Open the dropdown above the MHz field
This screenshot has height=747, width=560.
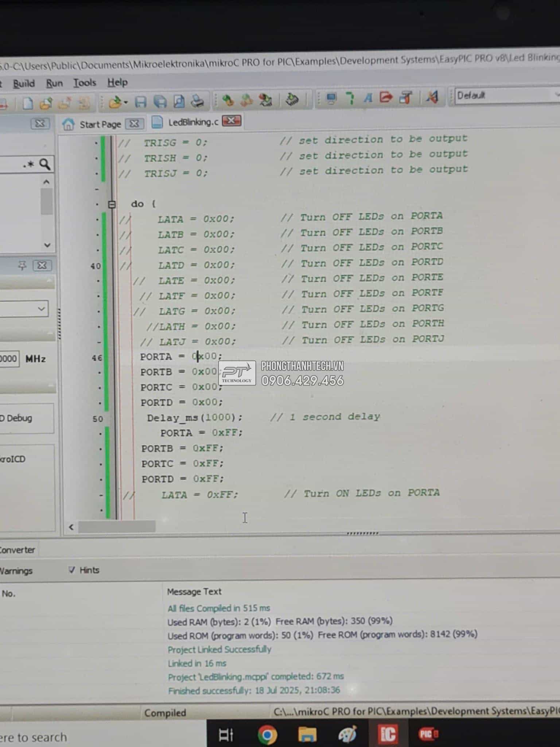(24, 309)
